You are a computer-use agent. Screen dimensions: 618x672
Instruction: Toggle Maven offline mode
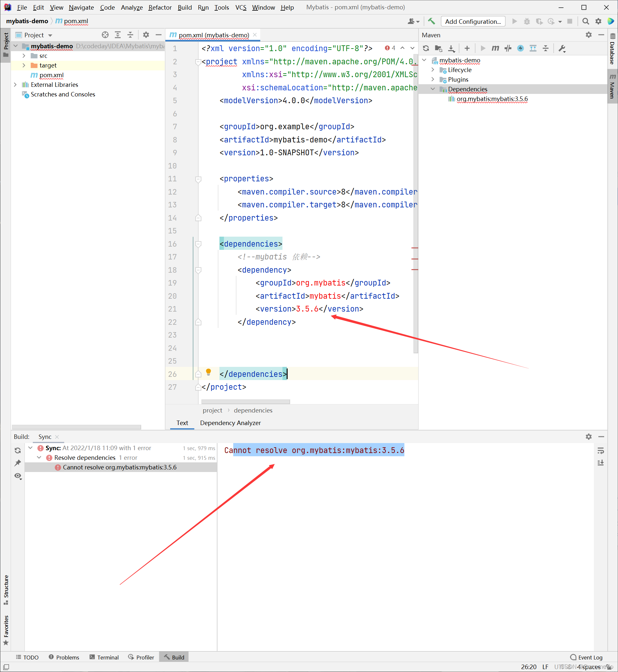(x=508, y=49)
